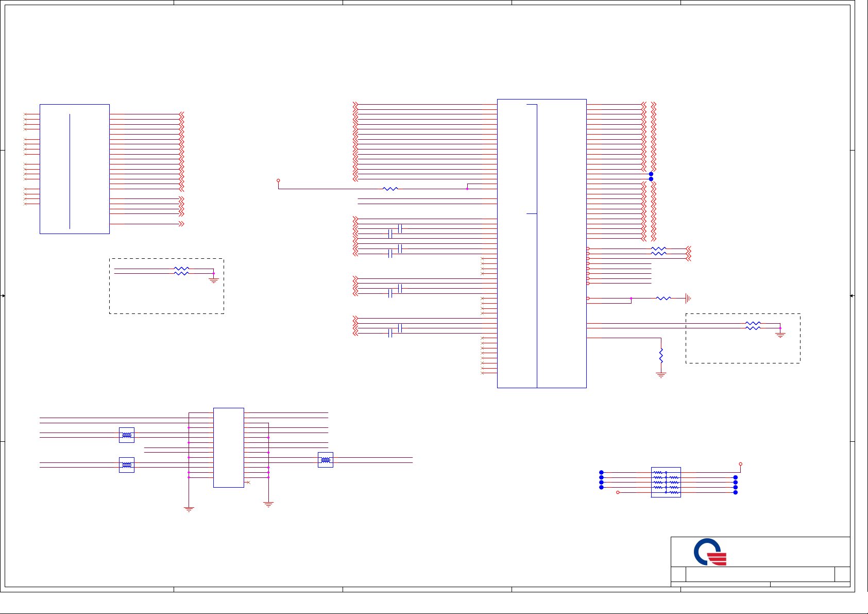The height and width of the screenshot is (614, 868).
Task: Click the sideways ground symbol
Action: (x=688, y=298)
